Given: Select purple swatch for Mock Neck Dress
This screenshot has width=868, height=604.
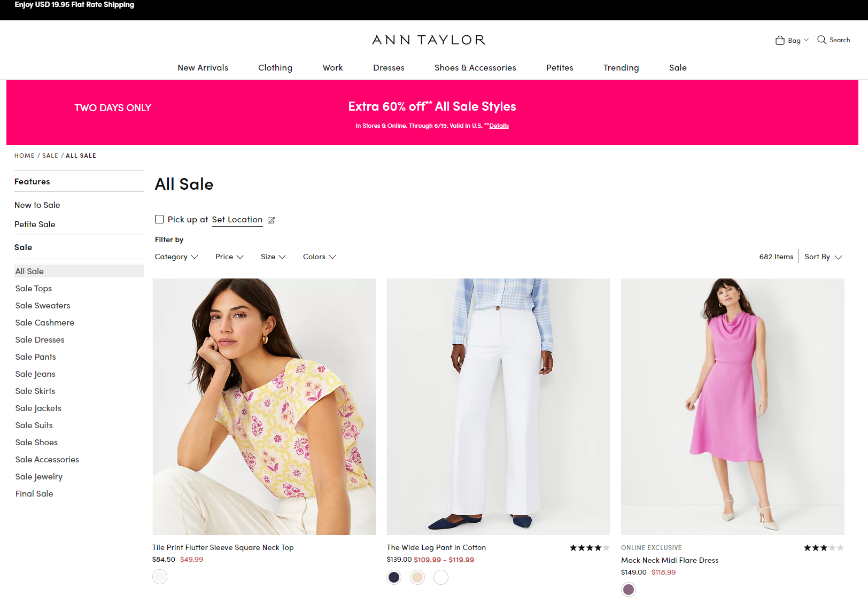Looking at the screenshot, I should pos(629,590).
